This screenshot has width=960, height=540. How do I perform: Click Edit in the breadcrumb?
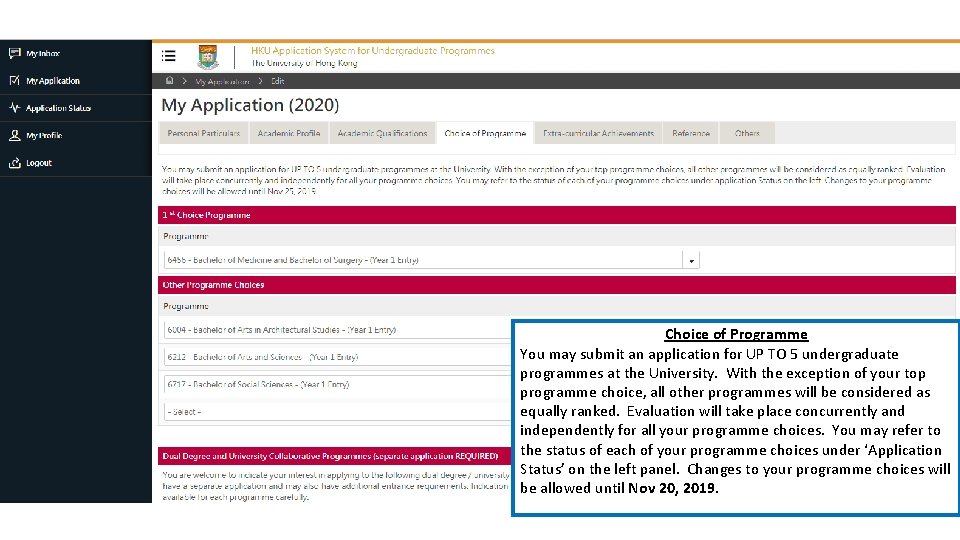(x=277, y=81)
